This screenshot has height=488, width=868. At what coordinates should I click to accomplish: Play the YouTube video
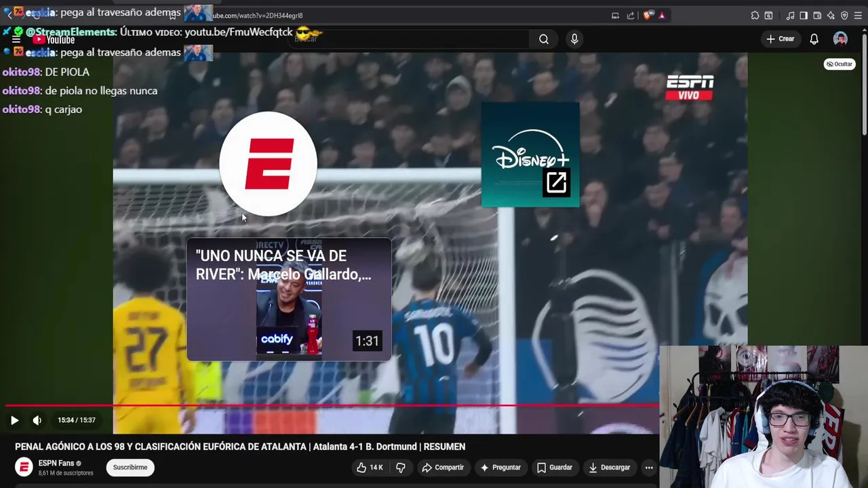14,420
